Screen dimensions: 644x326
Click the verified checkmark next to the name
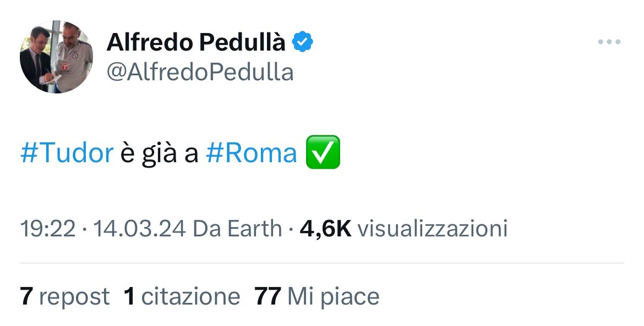303,40
